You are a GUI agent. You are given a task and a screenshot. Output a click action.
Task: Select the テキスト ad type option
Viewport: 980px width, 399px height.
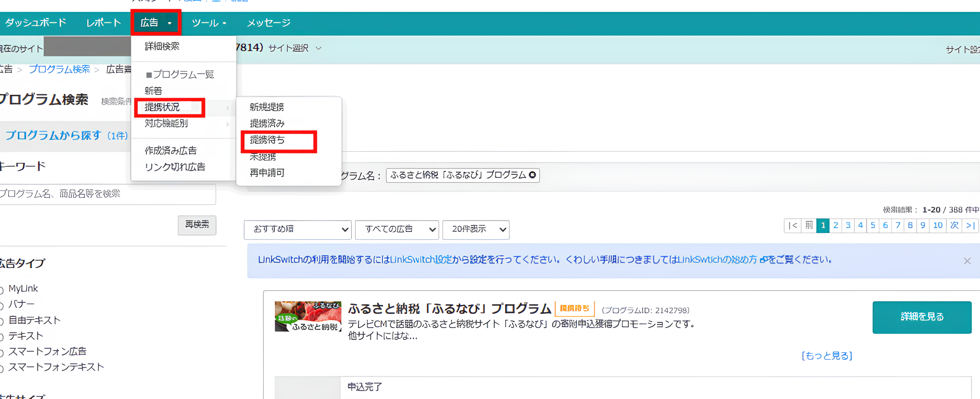click(2, 337)
